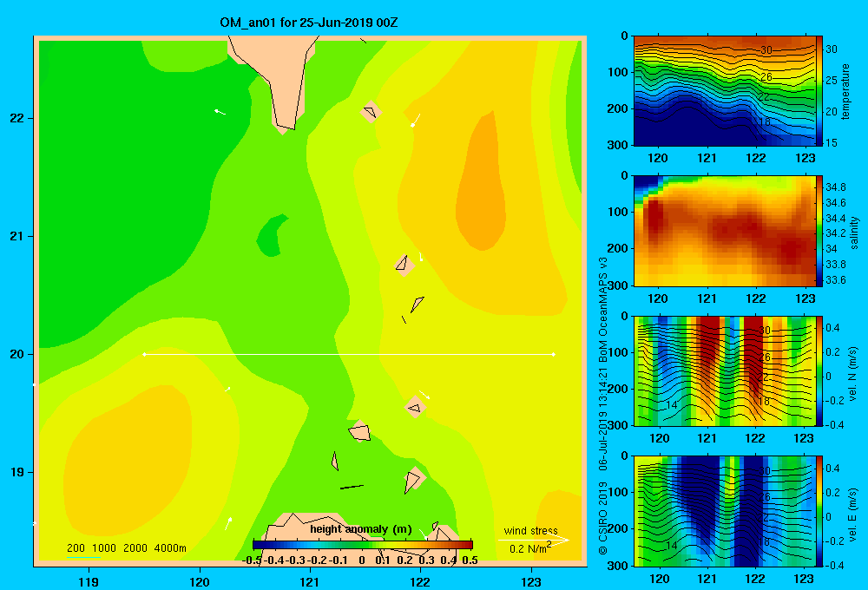The image size is (868, 590).
Task: Click the 0.5 value on height anomaly scale
Action: (x=470, y=560)
